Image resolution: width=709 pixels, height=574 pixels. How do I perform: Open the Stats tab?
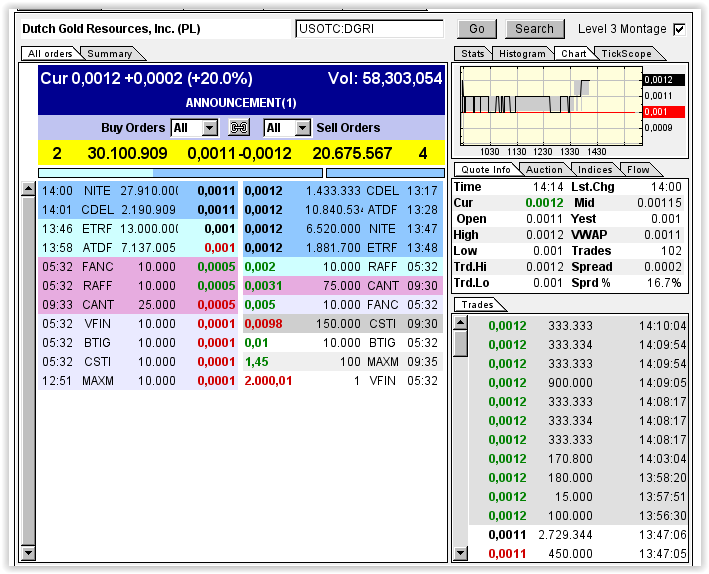472,54
